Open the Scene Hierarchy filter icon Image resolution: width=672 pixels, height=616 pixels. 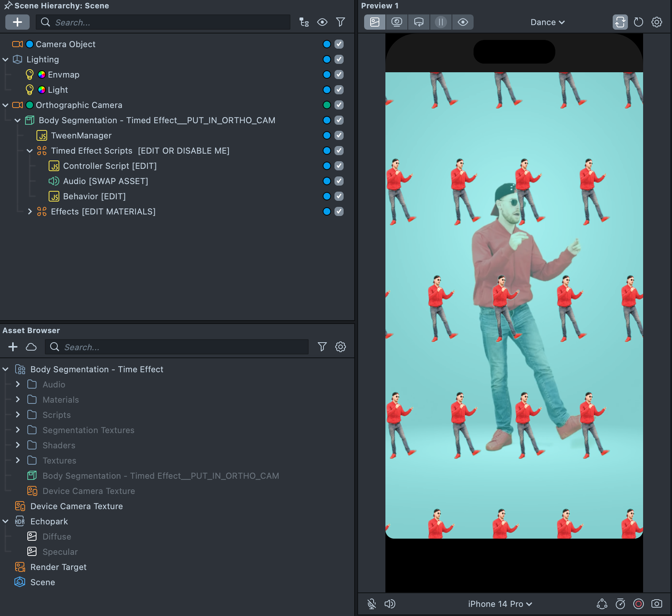[341, 22]
